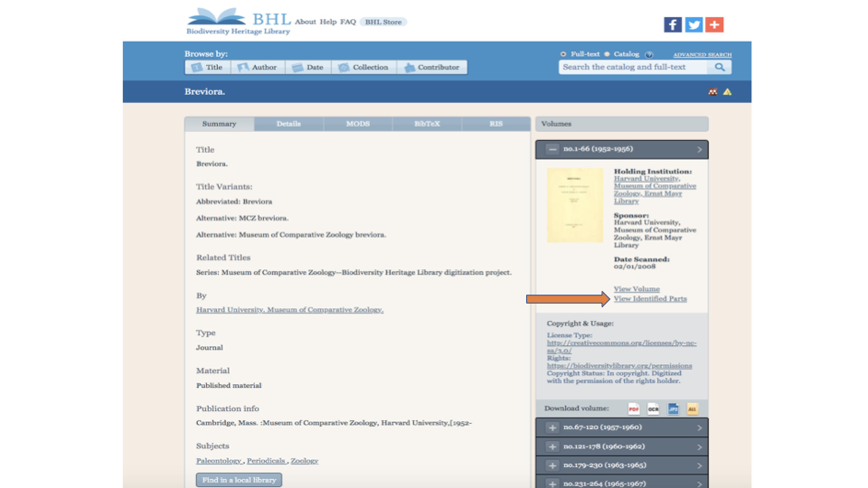Viewport: 868px width, 488px height.
Task: Open the biodiversitylibrary.org permissions link
Action: (x=619, y=366)
